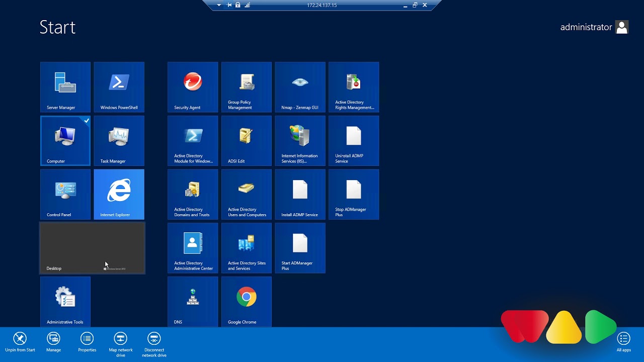
Task: Click the signal strength icon on connection bar
Action: coord(247,5)
